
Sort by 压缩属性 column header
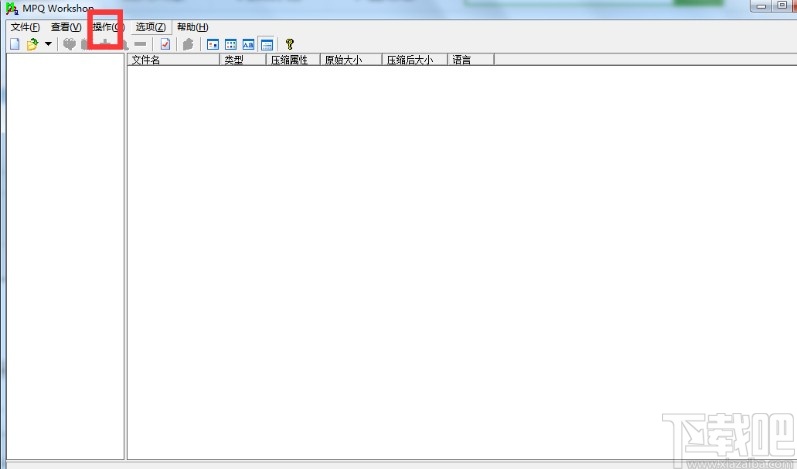coord(293,60)
